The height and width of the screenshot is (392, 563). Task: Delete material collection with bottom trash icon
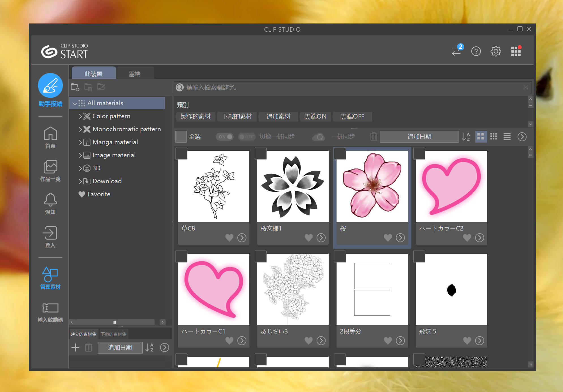click(89, 347)
